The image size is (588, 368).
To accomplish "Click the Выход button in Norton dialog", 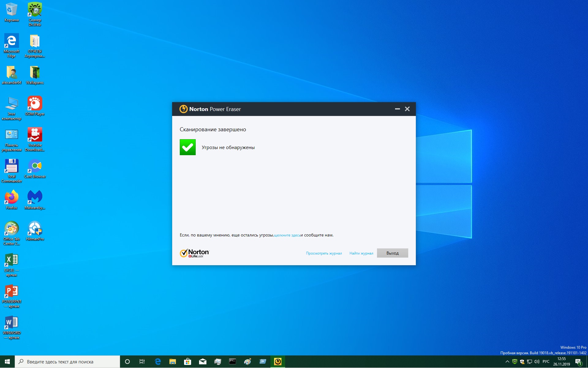I will [392, 253].
